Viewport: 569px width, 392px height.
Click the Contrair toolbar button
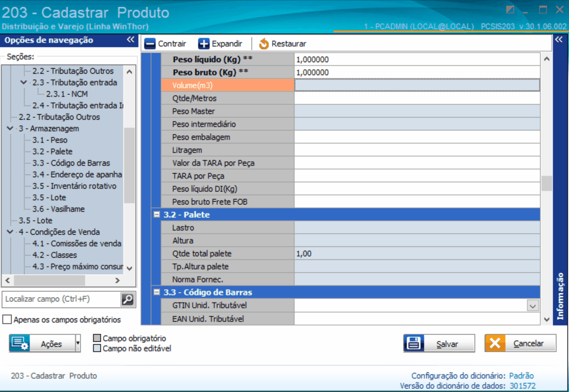click(x=165, y=44)
